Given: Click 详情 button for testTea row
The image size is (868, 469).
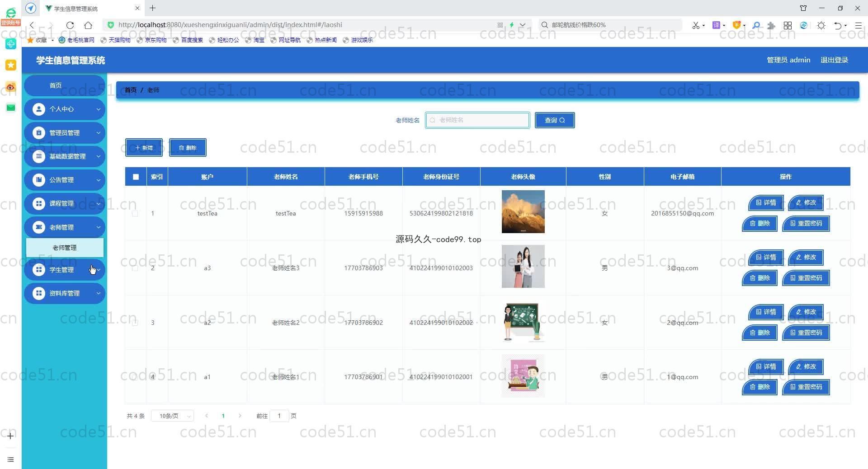Looking at the screenshot, I should 766,203.
